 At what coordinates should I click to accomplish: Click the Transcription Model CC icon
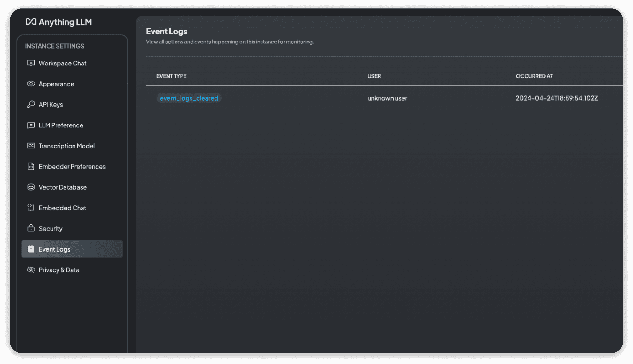pos(31,146)
